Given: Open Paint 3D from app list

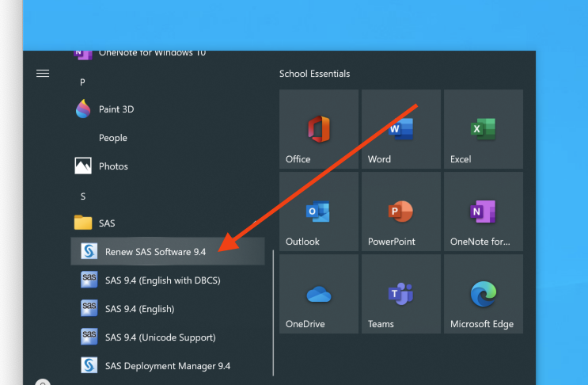Looking at the screenshot, I should click(116, 109).
